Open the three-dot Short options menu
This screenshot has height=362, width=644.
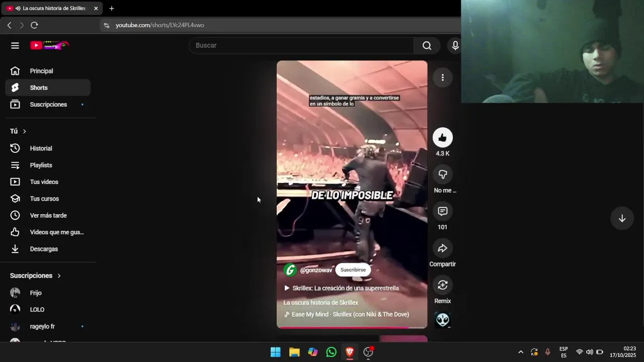click(443, 77)
